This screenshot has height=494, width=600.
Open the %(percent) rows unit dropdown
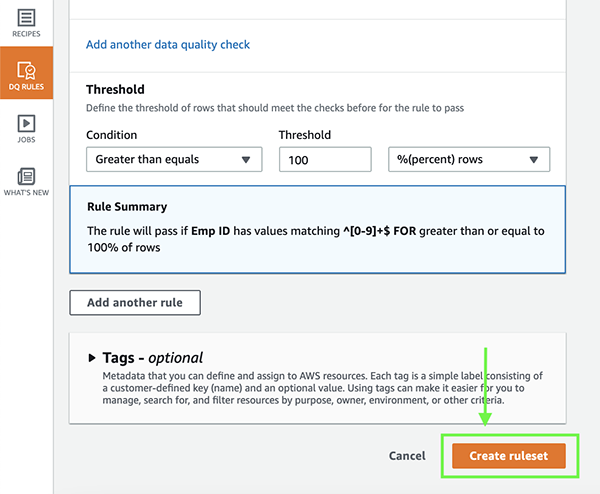click(469, 159)
